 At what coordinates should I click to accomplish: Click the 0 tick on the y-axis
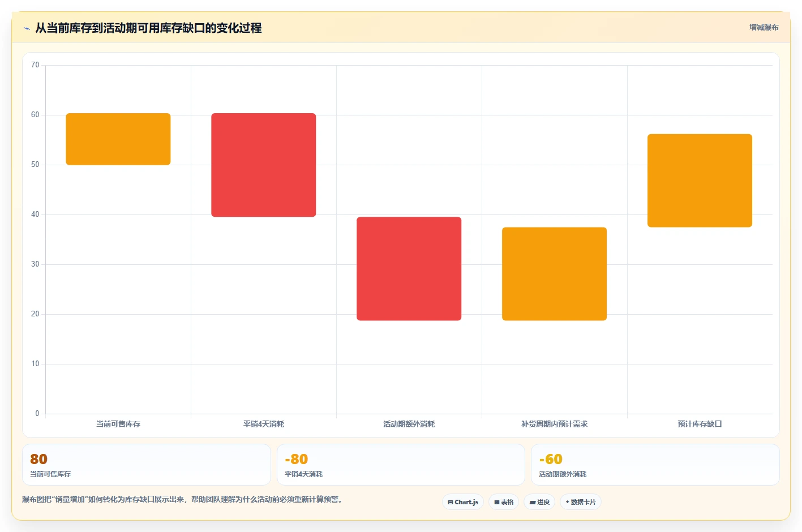(x=37, y=414)
